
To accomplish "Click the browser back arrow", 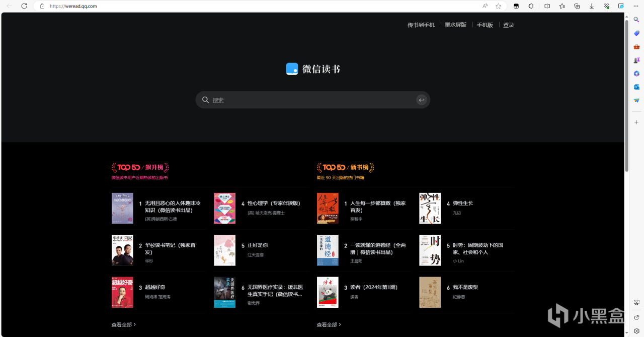I will (x=10, y=6).
